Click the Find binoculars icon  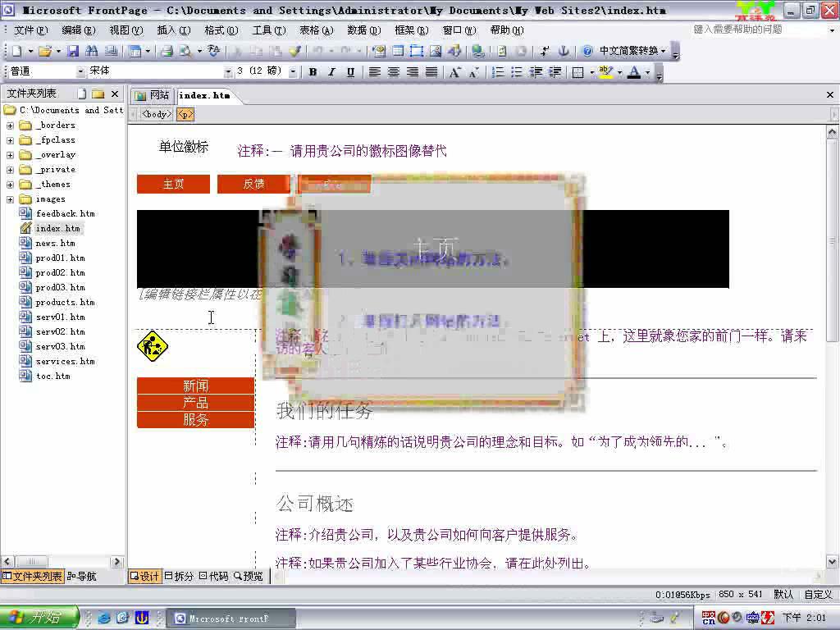pos(92,51)
